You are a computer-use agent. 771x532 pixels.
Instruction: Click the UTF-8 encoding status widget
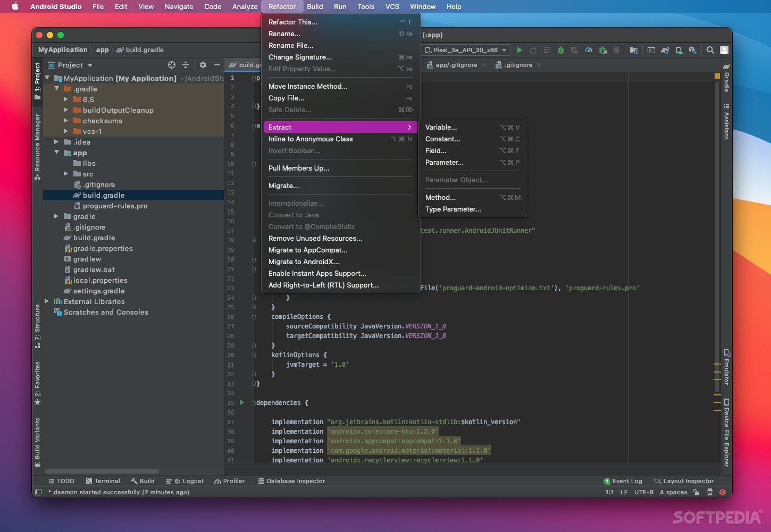[643, 492]
